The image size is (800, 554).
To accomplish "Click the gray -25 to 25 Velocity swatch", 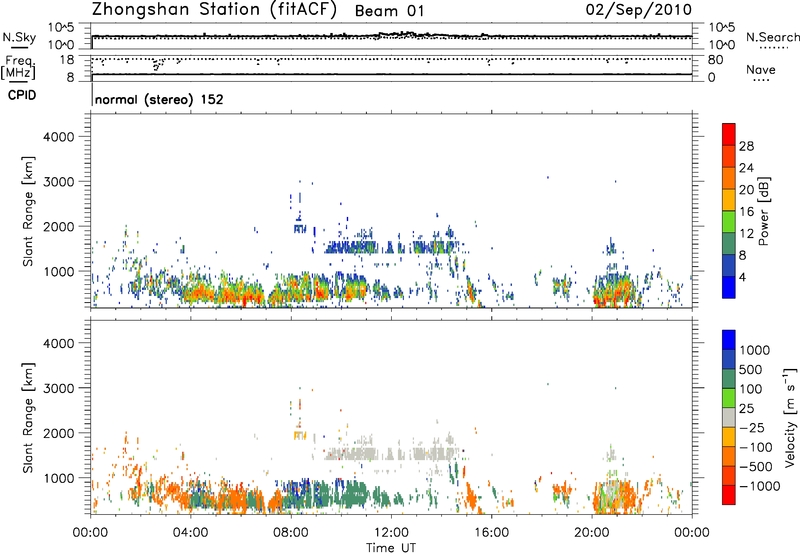I will (729, 417).
